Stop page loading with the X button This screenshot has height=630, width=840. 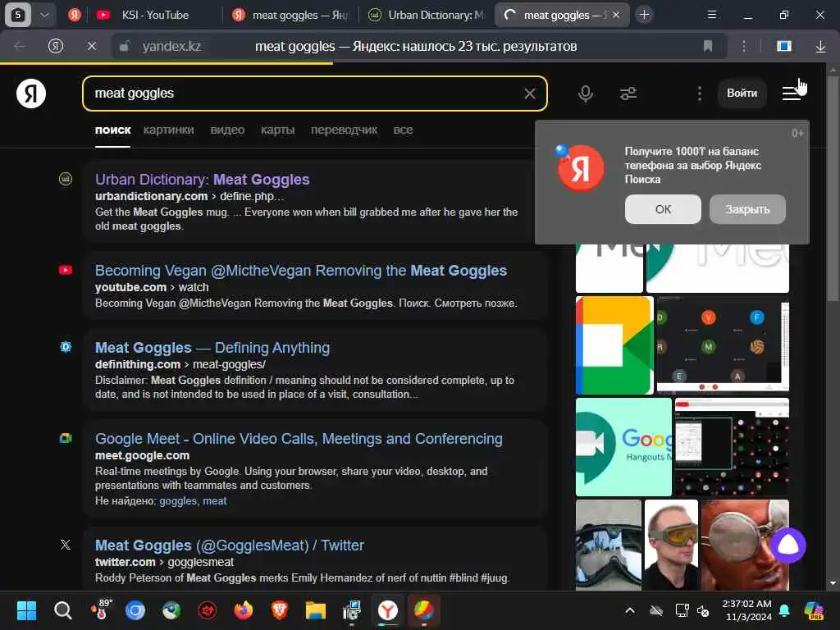92,47
